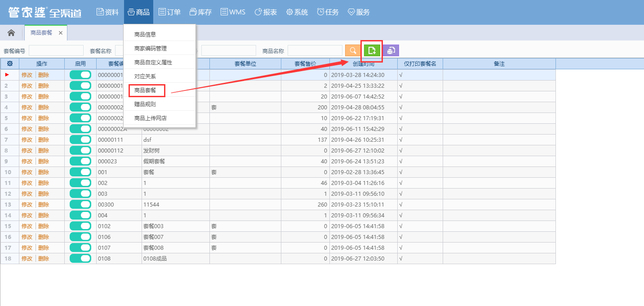Select the 00000112 code cell
The width and height of the screenshot is (644, 306).
click(x=119, y=151)
